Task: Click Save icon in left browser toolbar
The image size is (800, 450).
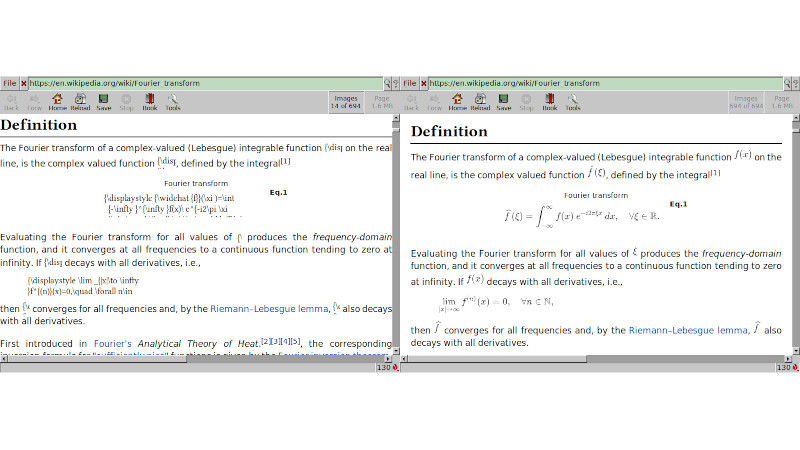Action: pyautogui.click(x=103, y=101)
